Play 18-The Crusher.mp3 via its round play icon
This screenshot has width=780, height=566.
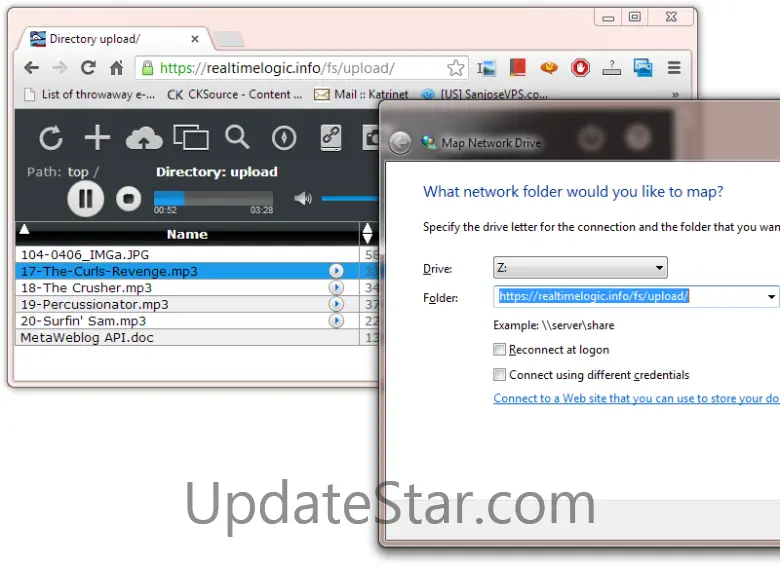pyautogui.click(x=336, y=287)
